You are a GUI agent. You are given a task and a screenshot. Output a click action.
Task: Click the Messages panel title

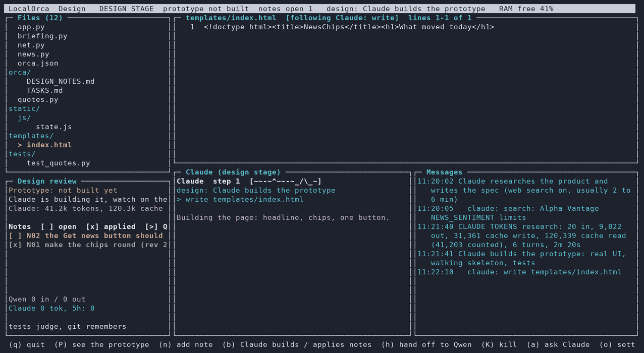[445, 172]
